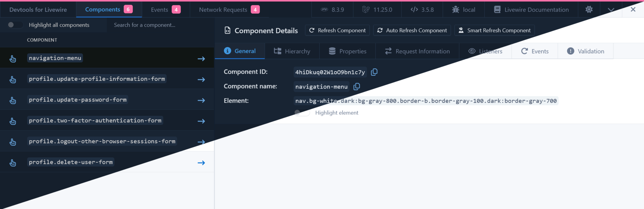The height and width of the screenshot is (209, 644).
Task: Enable the Highlight element switch
Action: pos(302,113)
